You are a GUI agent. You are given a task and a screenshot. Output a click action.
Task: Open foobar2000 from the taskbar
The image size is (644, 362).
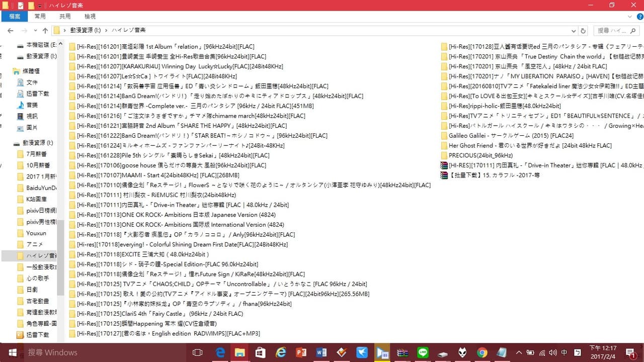point(462,352)
